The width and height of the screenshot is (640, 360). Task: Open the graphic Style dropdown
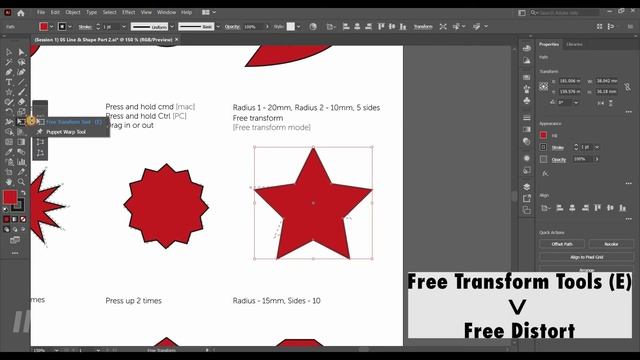pos(298,27)
